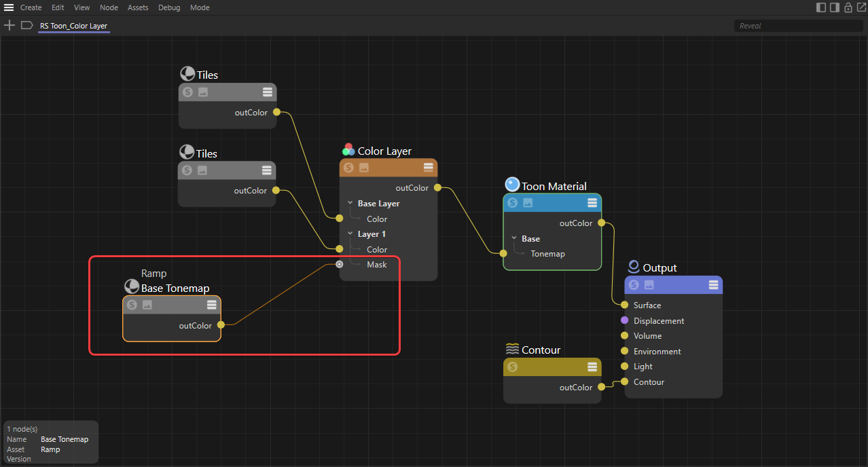Toggle the right panel layout icon

834,7
